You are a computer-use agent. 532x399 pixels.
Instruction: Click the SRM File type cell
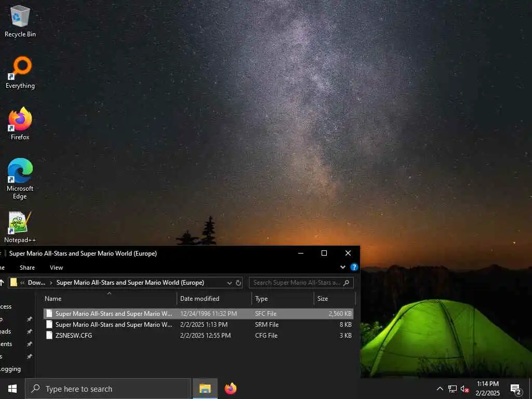pyautogui.click(x=267, y=324)
